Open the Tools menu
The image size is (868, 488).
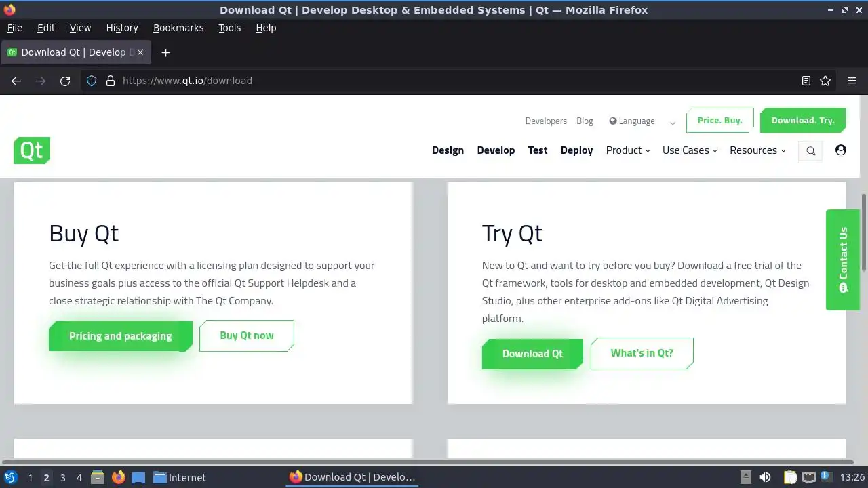229,28
